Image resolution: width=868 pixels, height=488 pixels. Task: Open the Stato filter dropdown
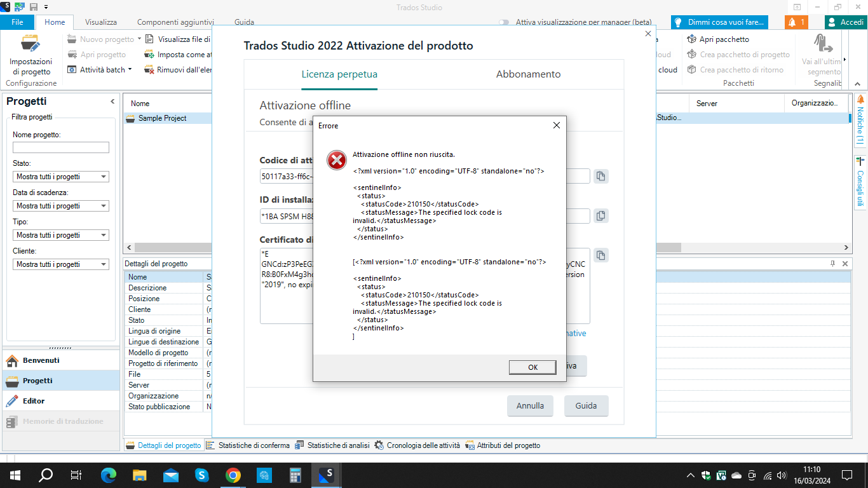pos(61,177)
